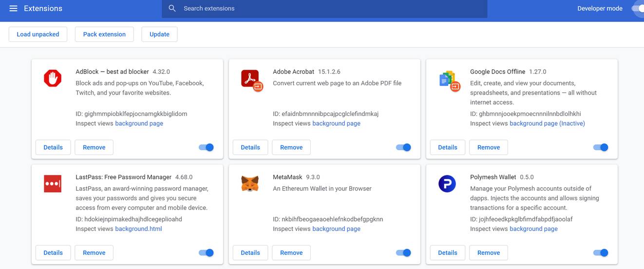Inspect AdBlock background page link

tap(139, 123)
